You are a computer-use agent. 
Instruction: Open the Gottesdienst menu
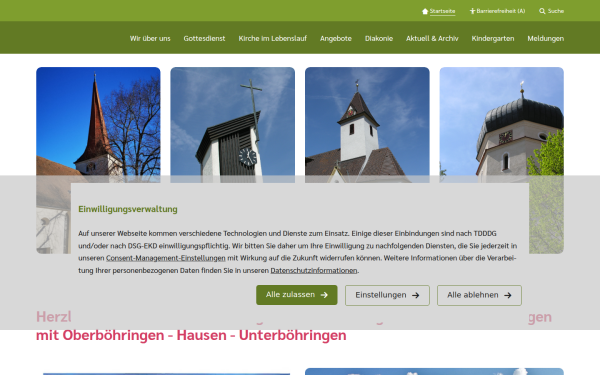tap(204, 38)
